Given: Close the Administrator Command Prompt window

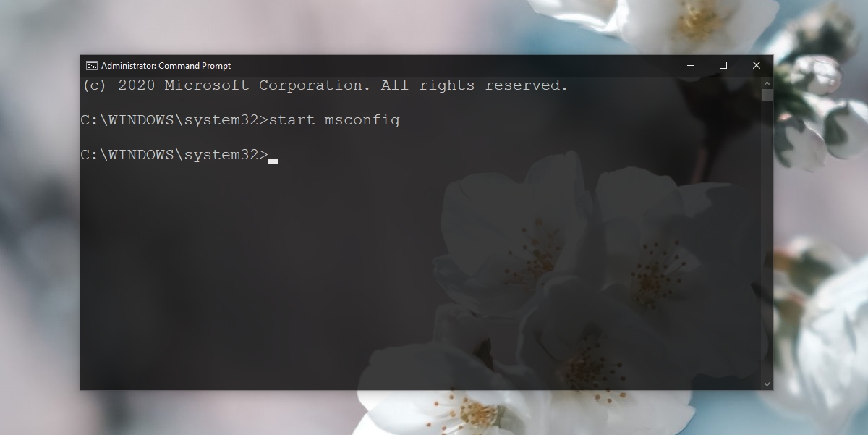Looking at the screenshot, I should coord(756,65).
